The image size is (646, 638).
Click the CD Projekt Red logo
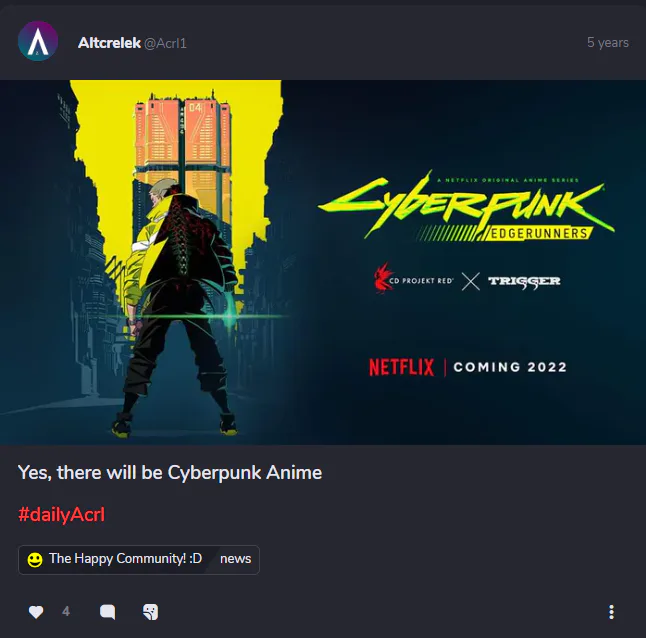pyautogui.click(x=413, y=278)
